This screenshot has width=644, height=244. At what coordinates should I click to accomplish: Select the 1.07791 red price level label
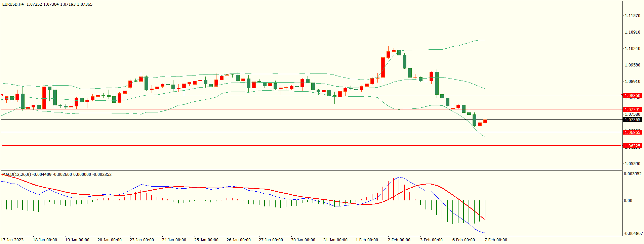coord(632,110)
